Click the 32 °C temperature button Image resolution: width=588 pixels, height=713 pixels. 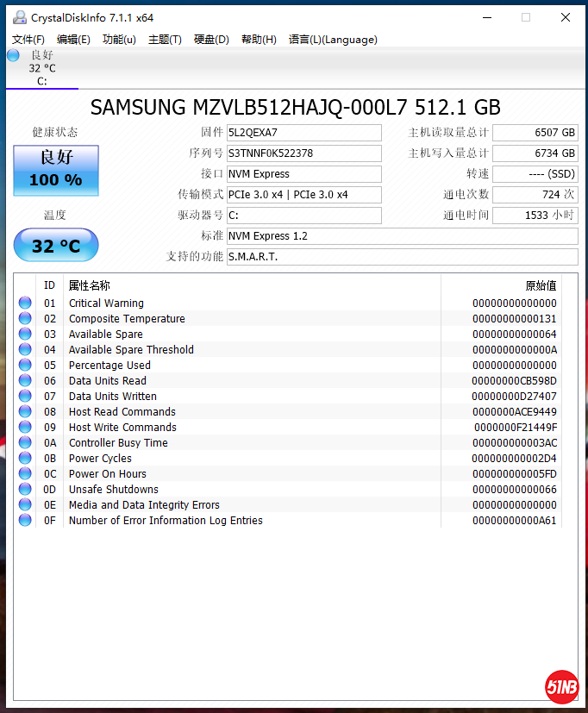(x=56, y=246)
